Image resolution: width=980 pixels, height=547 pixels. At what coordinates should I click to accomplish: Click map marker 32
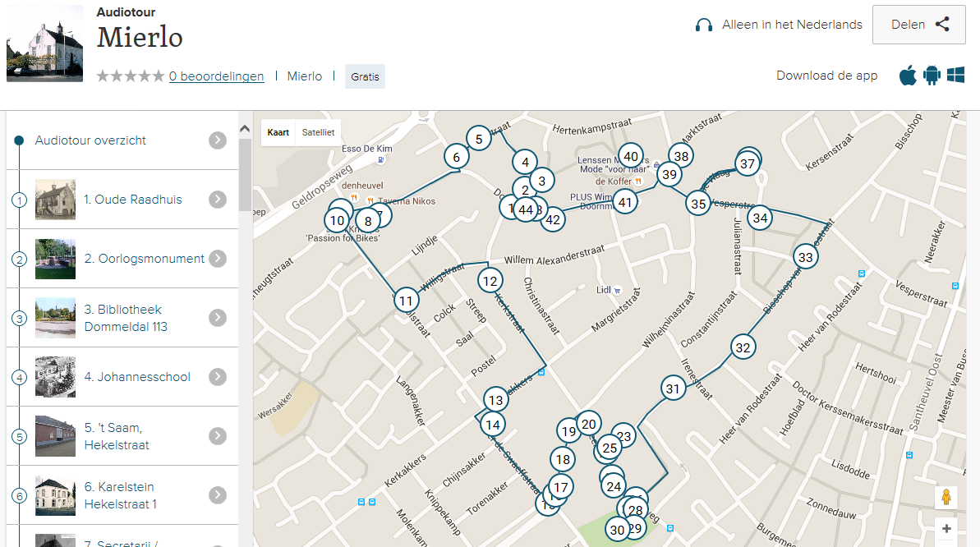click(743, 347)
